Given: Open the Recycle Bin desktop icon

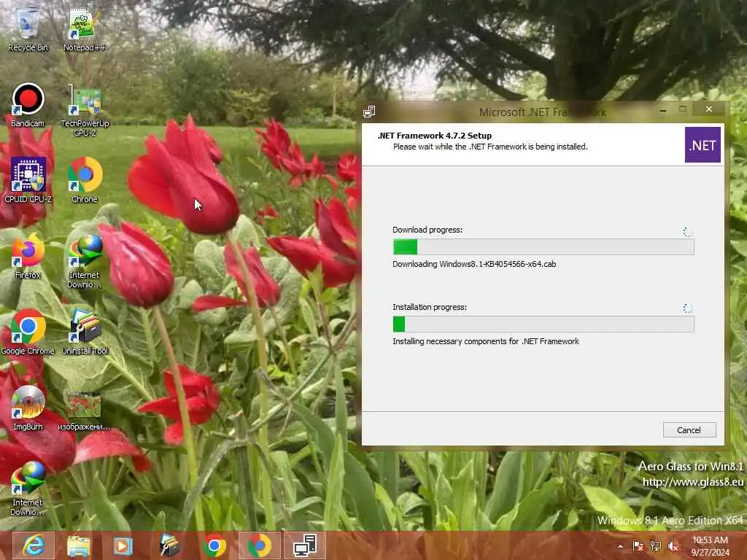Looking at the screenshot, I should (x=28, y=28).
